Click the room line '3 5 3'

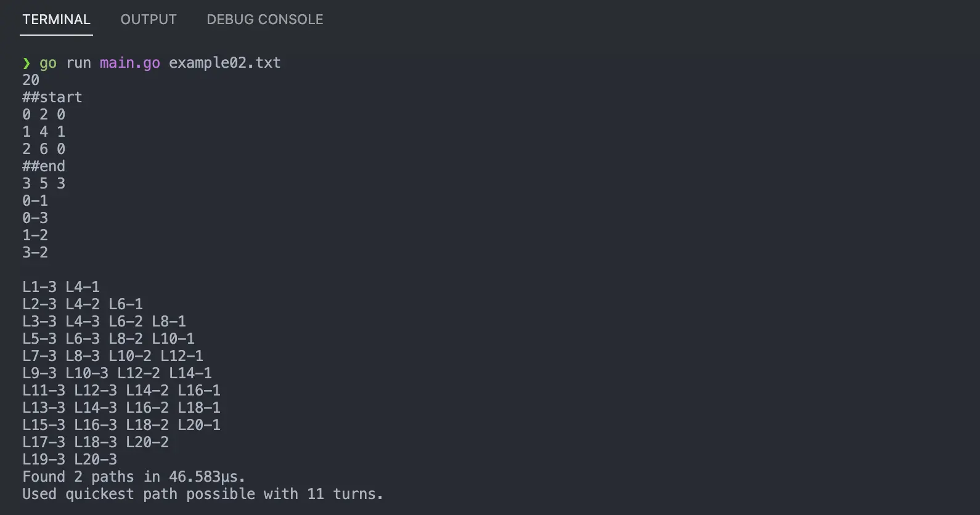(x=44, y=184)
